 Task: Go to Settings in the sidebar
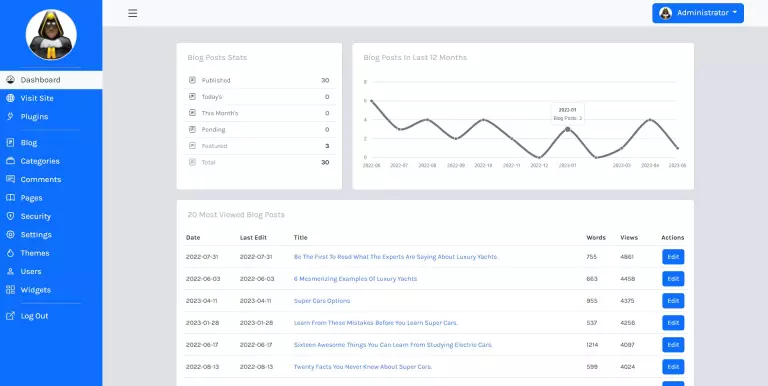tap(51, 235)
